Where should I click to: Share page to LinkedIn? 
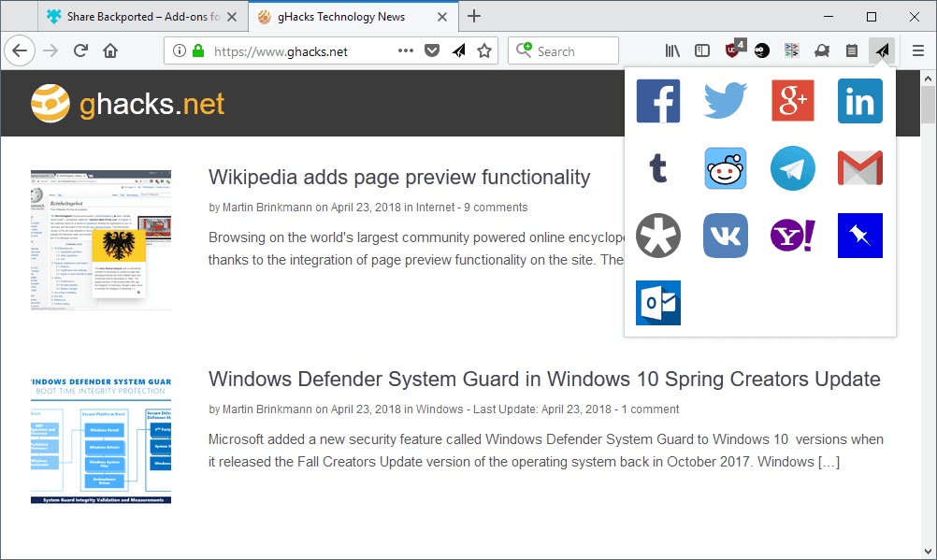860,101
